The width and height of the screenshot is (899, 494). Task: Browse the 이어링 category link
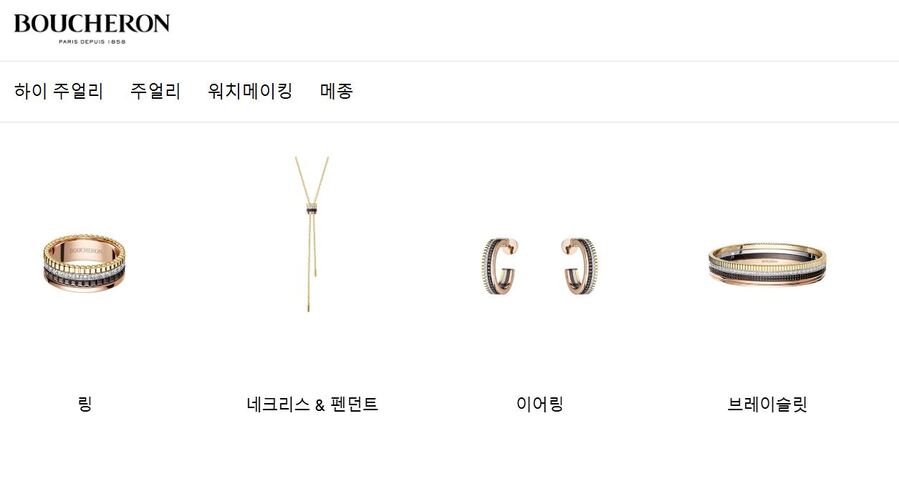540,404
